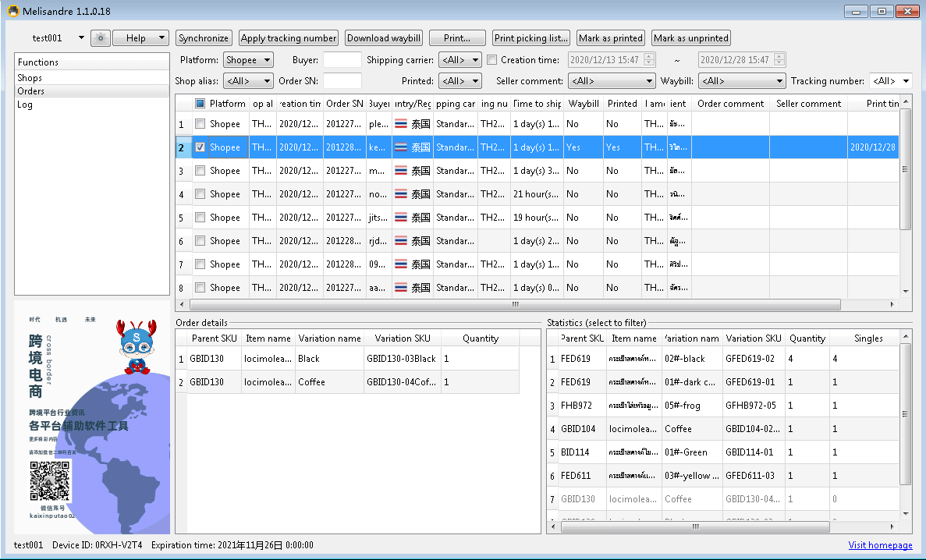This screenshot has width=926, height=560.
Task: Sort by the Waybill column header
Action: 584,104
